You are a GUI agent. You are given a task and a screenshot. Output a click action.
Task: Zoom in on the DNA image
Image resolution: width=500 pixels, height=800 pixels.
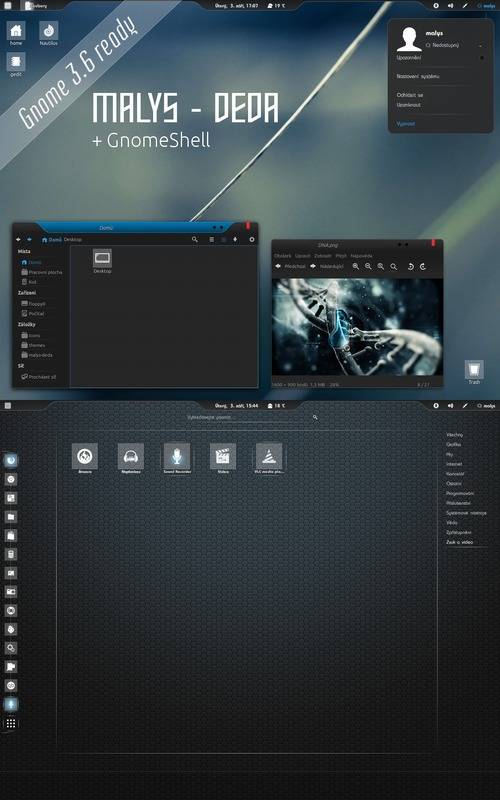pyautogui.click(x=356, y=266)
